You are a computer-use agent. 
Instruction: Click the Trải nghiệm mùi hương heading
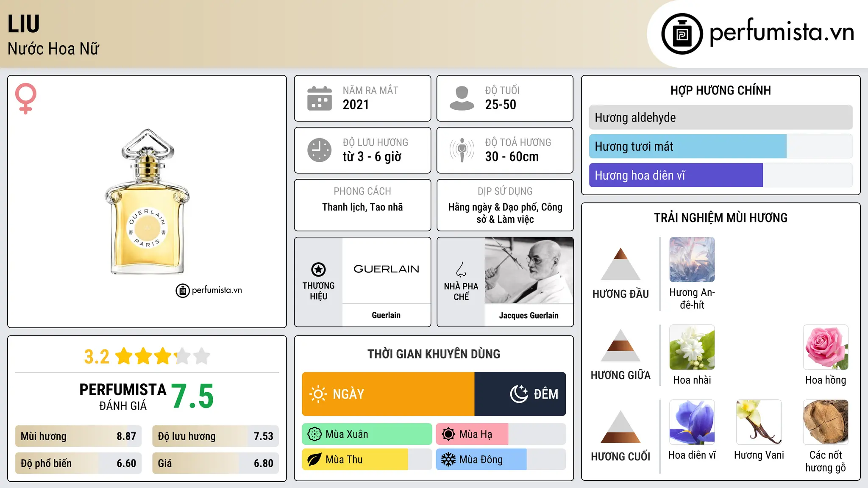[x=721, y=218]
